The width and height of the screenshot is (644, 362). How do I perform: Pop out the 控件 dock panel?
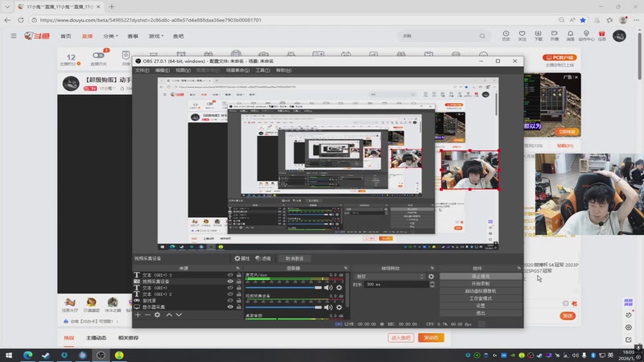(x=519, y=268)
